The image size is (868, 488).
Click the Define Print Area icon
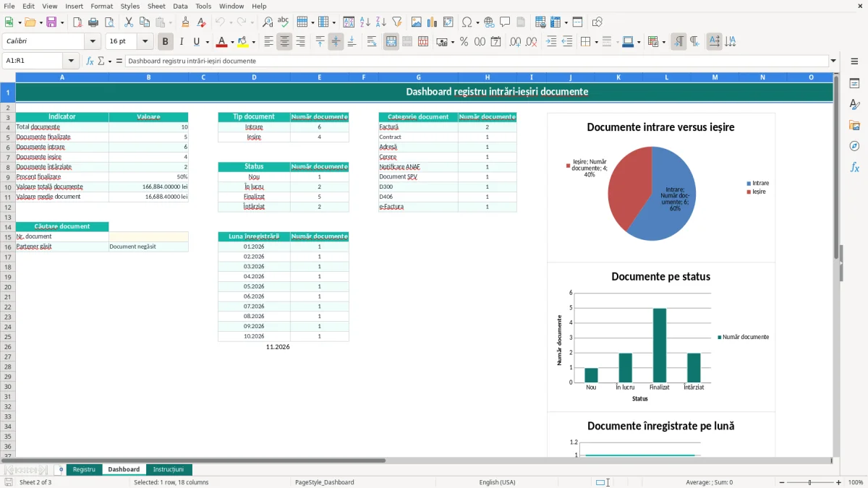(x=540, y=22)
